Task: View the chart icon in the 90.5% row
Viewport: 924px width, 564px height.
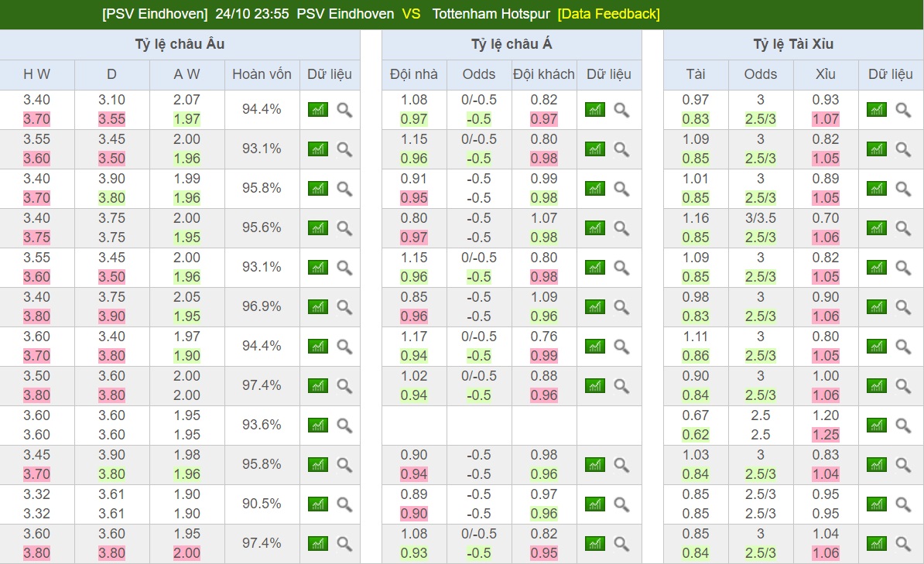Action: tap(317, 504)
